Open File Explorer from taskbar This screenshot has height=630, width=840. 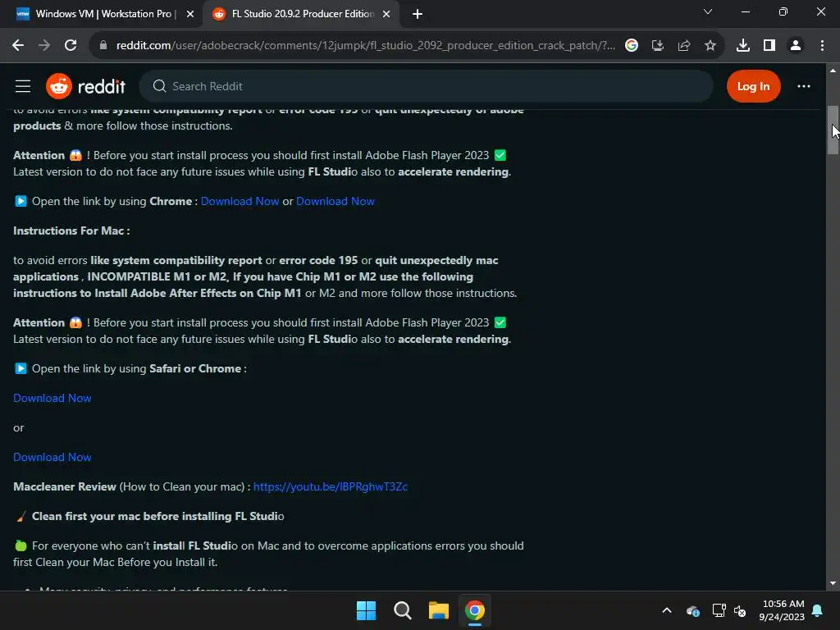439,610
